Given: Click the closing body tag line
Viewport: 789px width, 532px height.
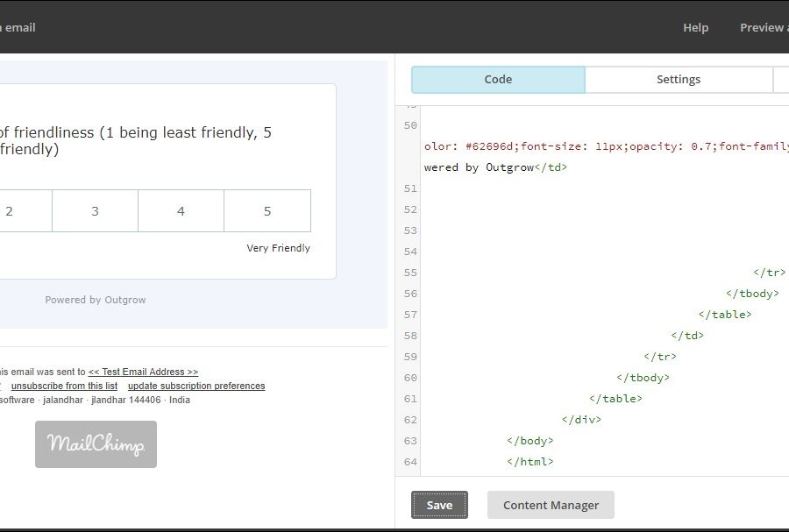Looking at the screenshot, I should point(530,441).
